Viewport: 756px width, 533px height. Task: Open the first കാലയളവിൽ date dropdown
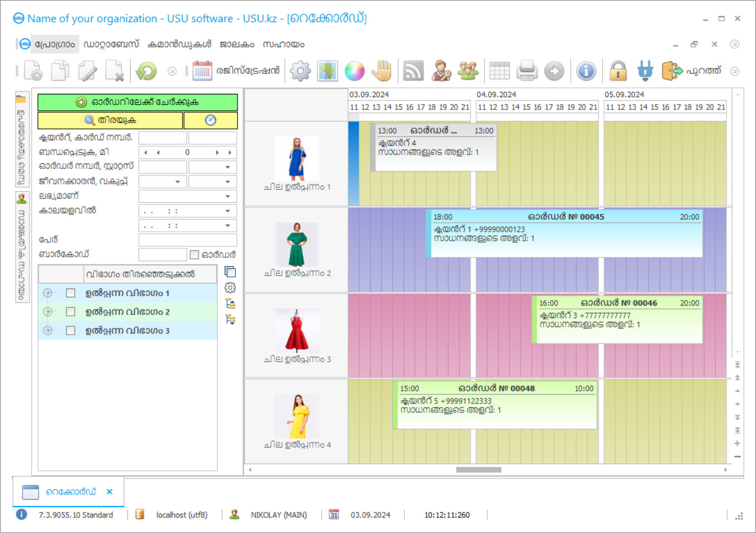[x=228, y=211]
